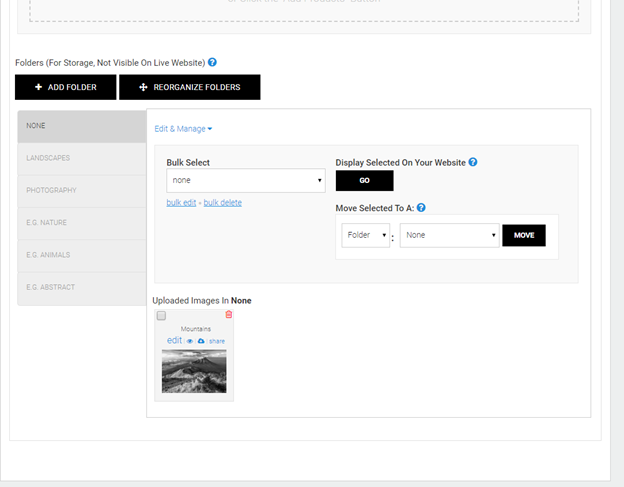Switch to the LANDSCAPES folder
The image size is (624, 487).
[x=81, y=158]
